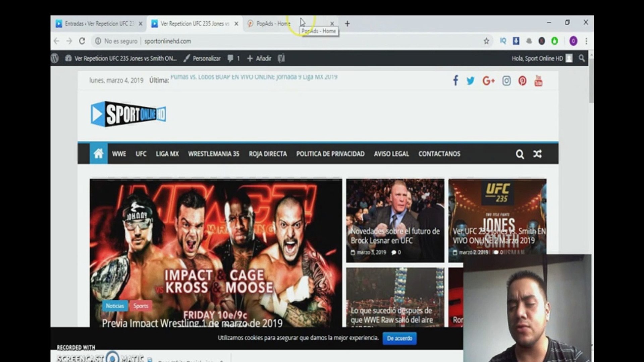Click the IQ browser extension icon
Screen dimensions: 644x362
tap(503, 41)
